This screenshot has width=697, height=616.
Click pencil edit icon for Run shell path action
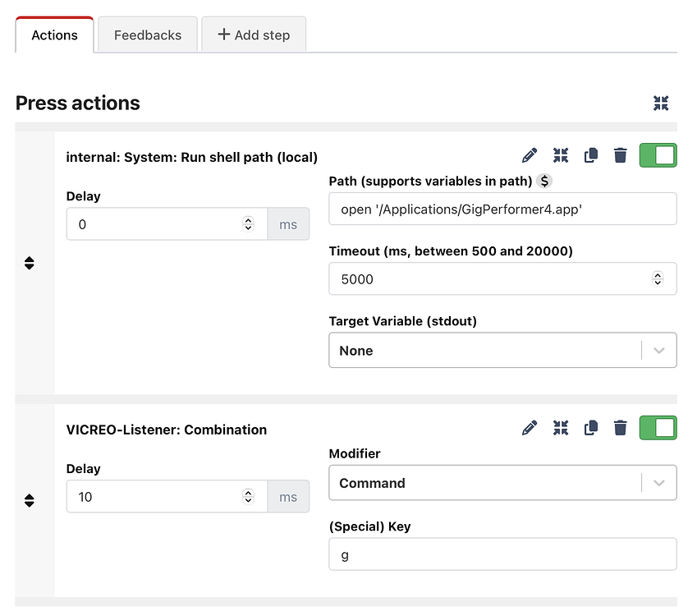click(x=530, y=155)
